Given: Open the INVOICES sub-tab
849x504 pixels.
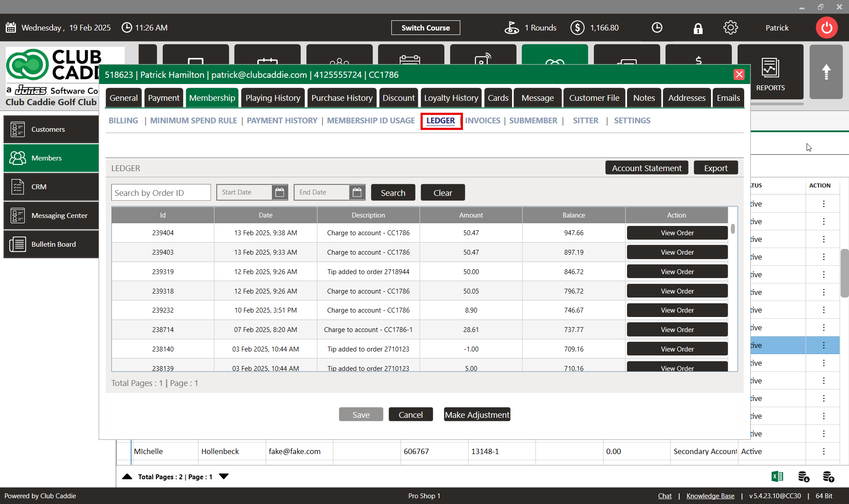Looking at the screenshot, I should [482, 121].
